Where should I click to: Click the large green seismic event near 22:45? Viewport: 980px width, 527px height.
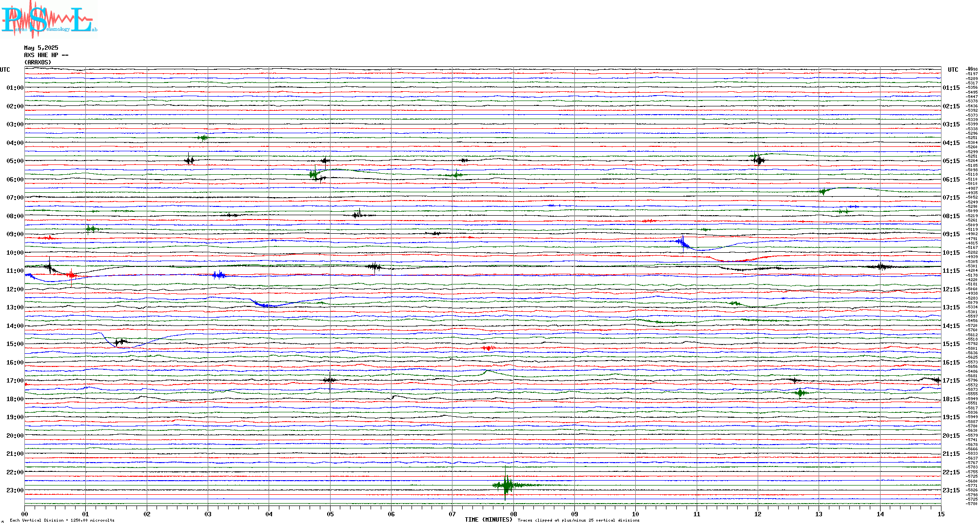tap(507, 485)
